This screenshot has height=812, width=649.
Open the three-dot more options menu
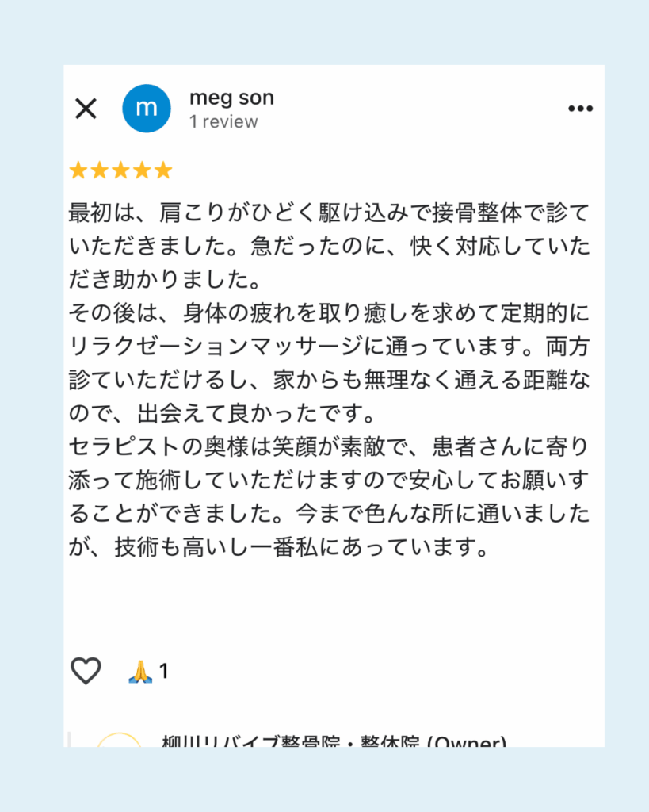click(580, 108)
